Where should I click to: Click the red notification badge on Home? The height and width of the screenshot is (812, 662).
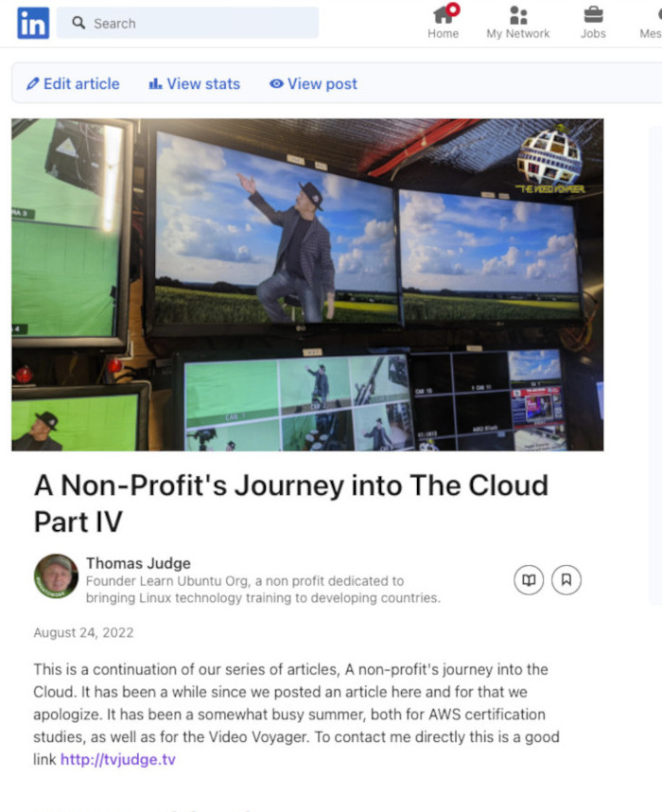point(453,9)
